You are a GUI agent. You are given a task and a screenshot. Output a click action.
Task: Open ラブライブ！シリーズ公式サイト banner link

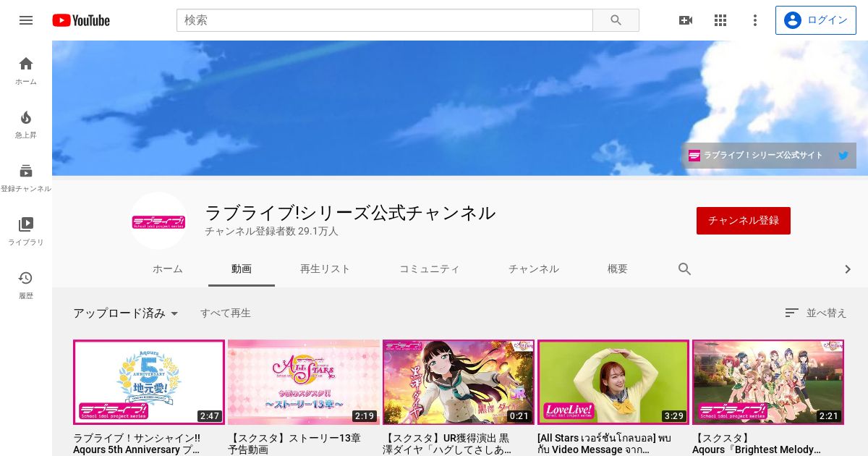[755, 155]
